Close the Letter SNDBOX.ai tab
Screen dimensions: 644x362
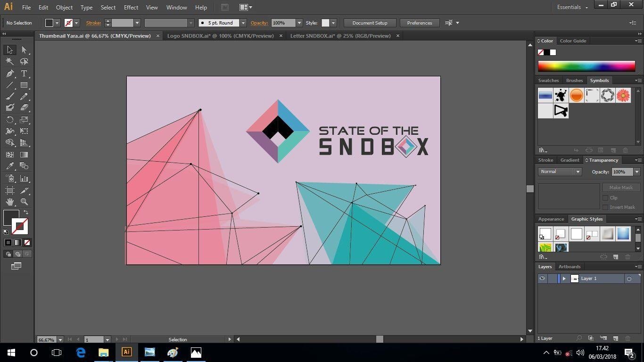click(x=397, y=36)
